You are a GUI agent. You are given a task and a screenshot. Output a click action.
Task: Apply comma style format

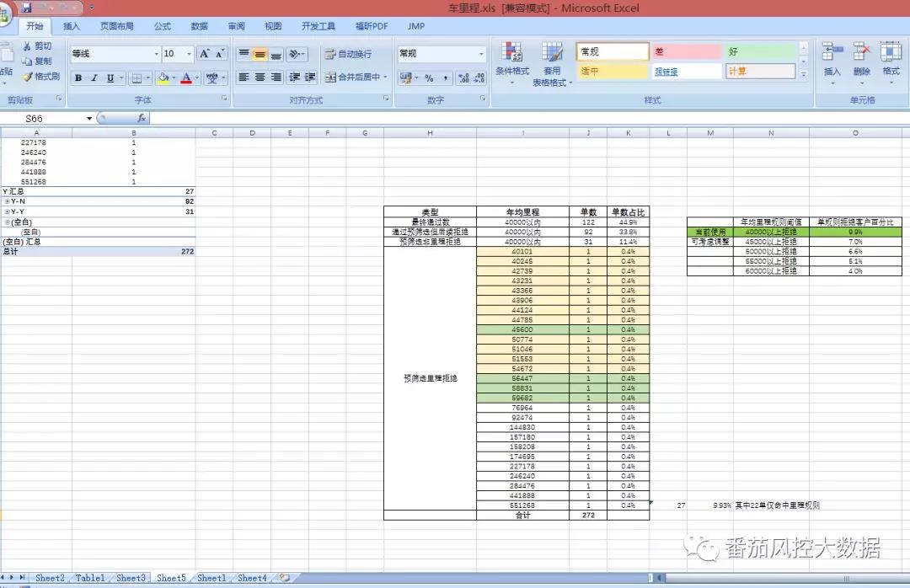coord(445,78)
